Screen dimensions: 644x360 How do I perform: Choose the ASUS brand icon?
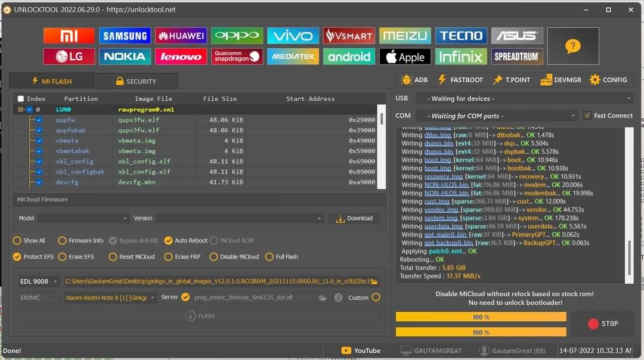click(517, 36)
